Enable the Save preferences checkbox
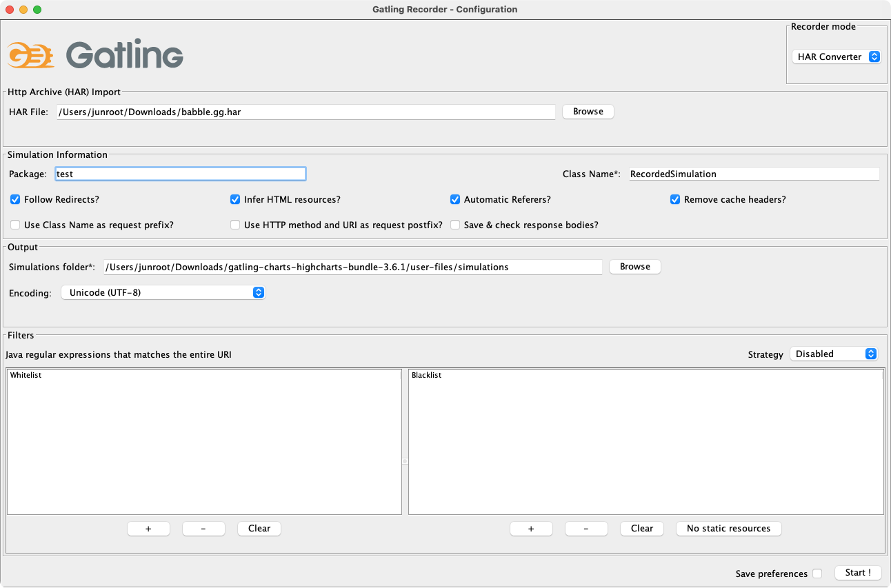Image resolution: width=891 pixels, height=588 pixels. (817, 574)
